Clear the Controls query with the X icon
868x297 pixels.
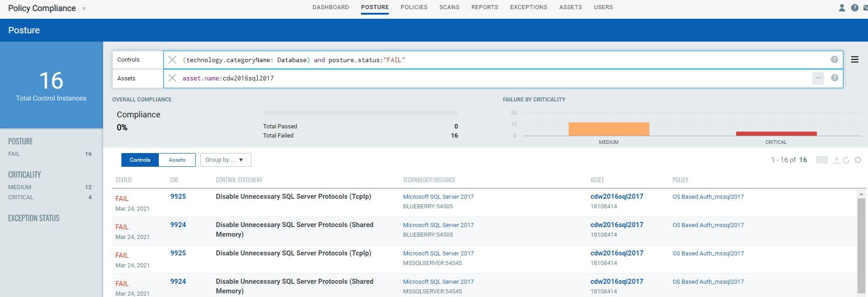[x=172, y=60]
